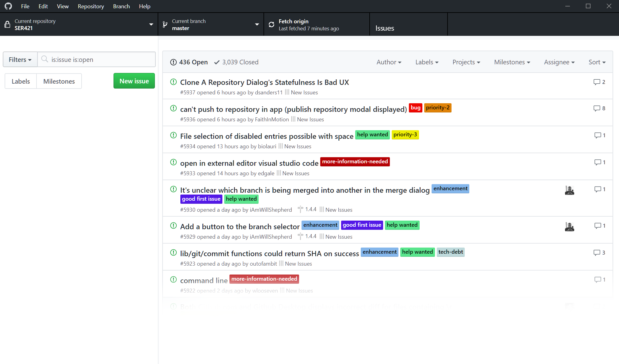Switch to the Issues tab
The image size is (619, 364).
(x=385, y=28)
